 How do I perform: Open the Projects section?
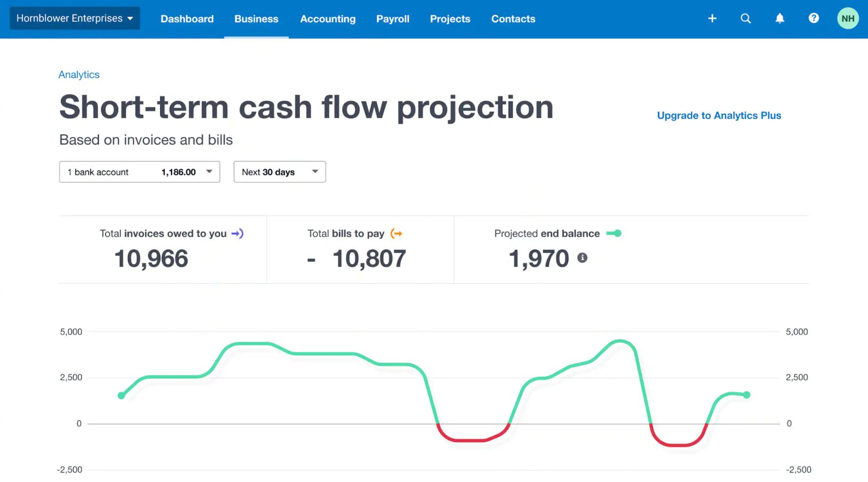pyautogui.click(x=450, y=19)
